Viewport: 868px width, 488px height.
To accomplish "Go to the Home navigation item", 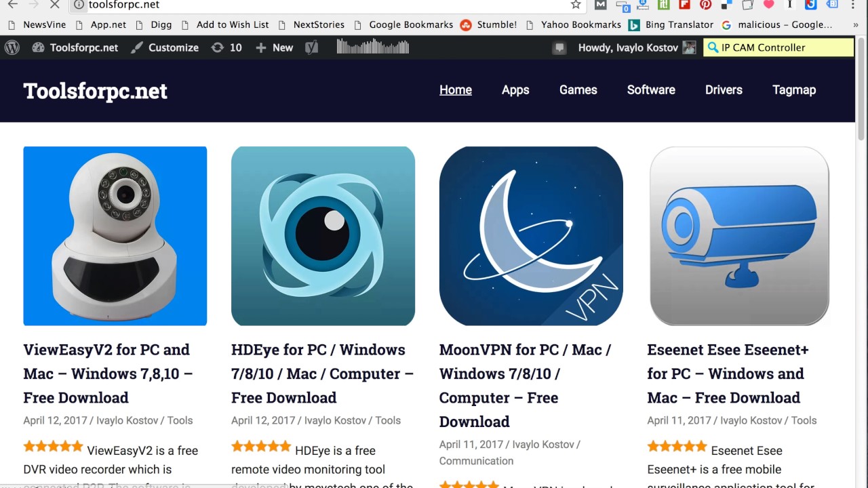I will click(x=456, y=89).
